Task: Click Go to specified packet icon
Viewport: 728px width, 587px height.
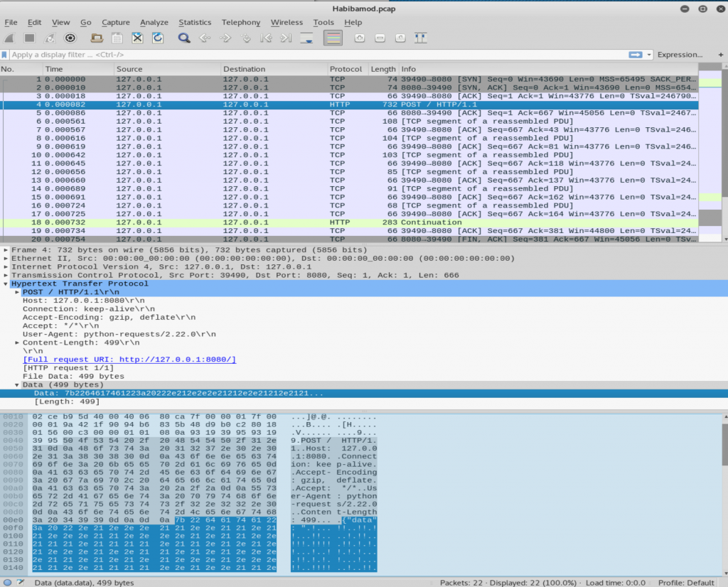Action: [245, 38]
